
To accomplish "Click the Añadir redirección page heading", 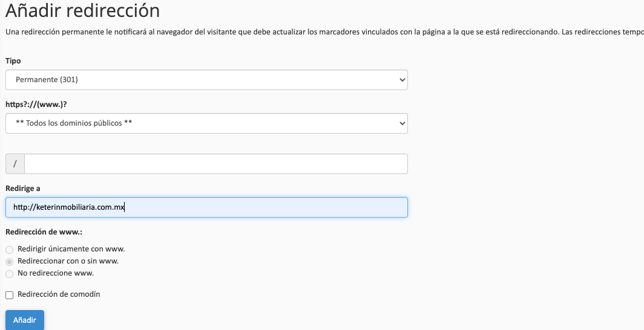I will pyautogui.click(x=82, y=10).
